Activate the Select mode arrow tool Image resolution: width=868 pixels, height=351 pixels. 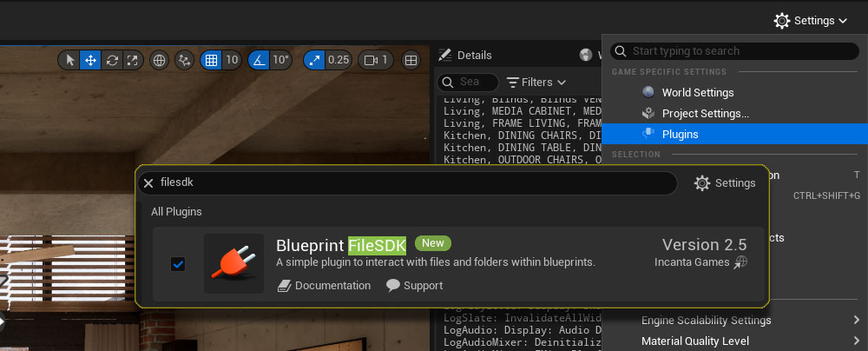(69, 60)
